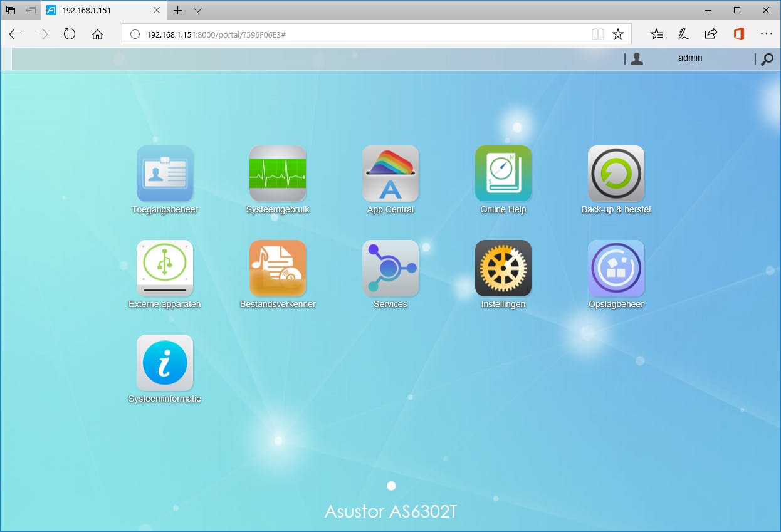Open Toegangsbeheer access control app
Viewport: 781px width, 532px height.
(x=165, y=174)
